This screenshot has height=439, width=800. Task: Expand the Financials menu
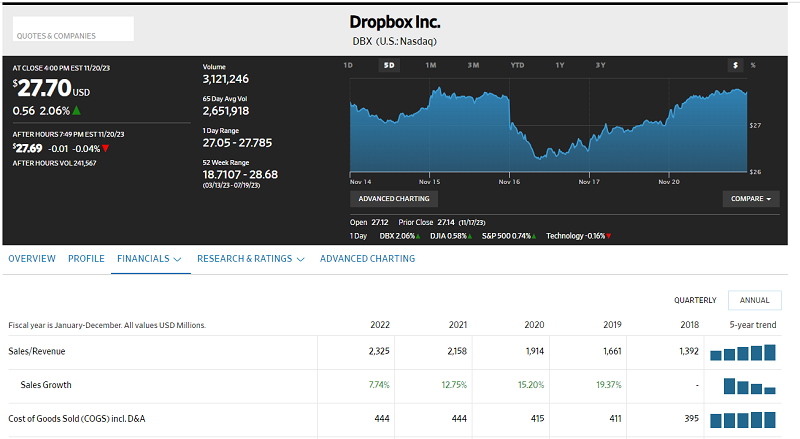[149, 259]
